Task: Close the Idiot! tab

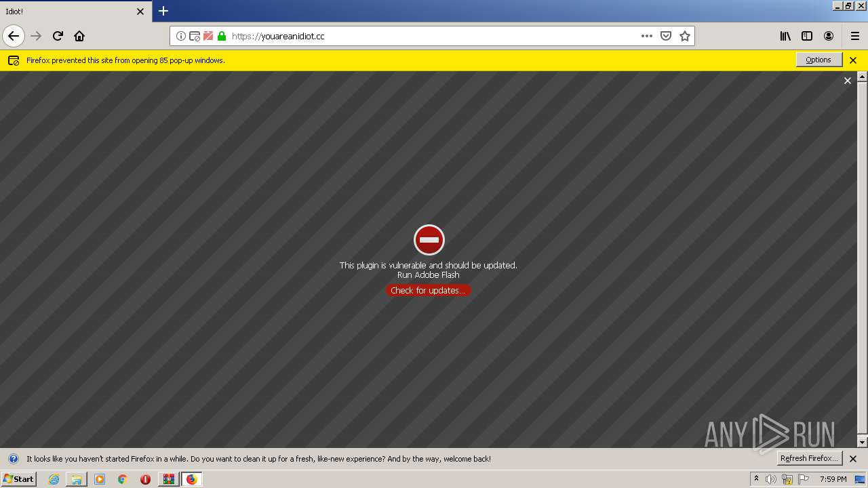Action: point(140,12)
